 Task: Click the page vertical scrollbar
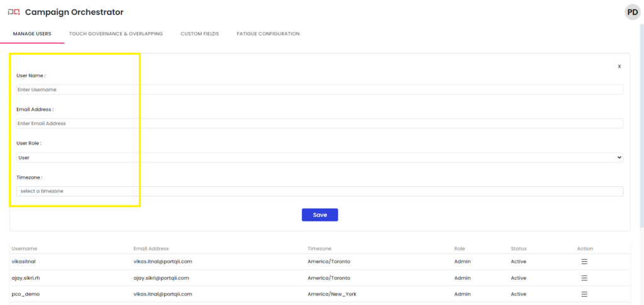(x=641, y=126)
